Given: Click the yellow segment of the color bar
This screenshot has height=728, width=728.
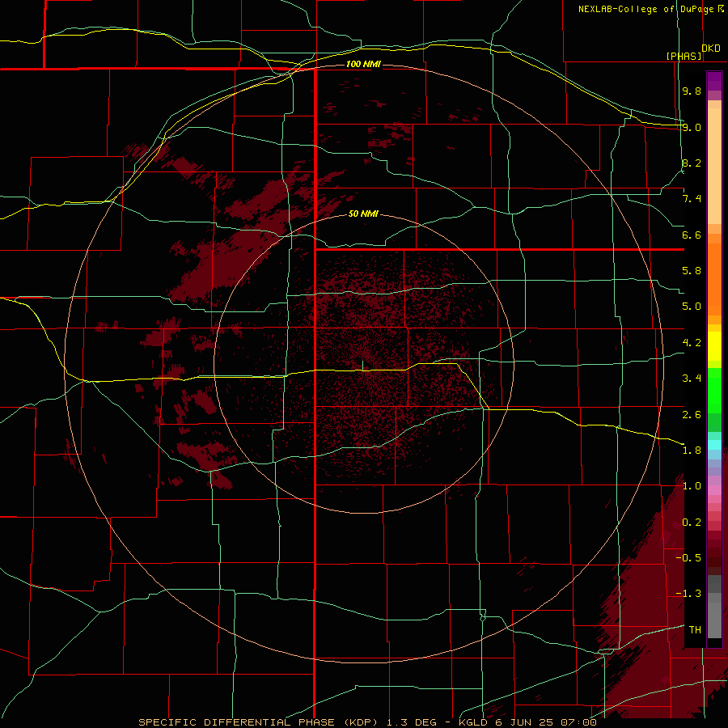Looking at the screenshot, I should pos(714,346).
